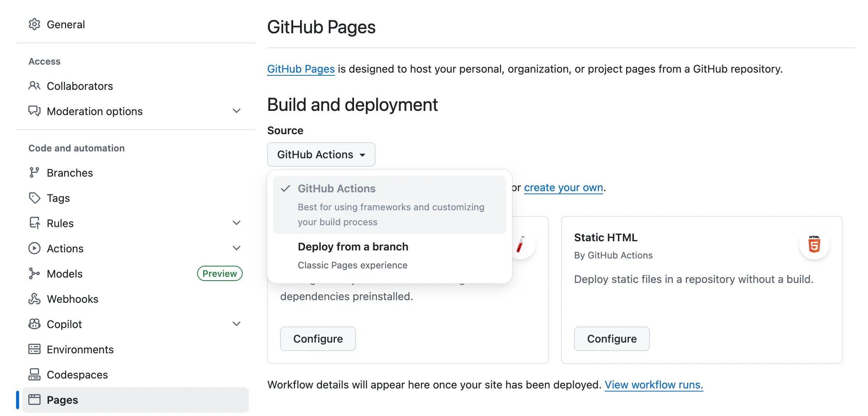Viewport: 868px width, 416px height.
Task: Expand the Copilot section chevron
Action: tap(237, 324)
